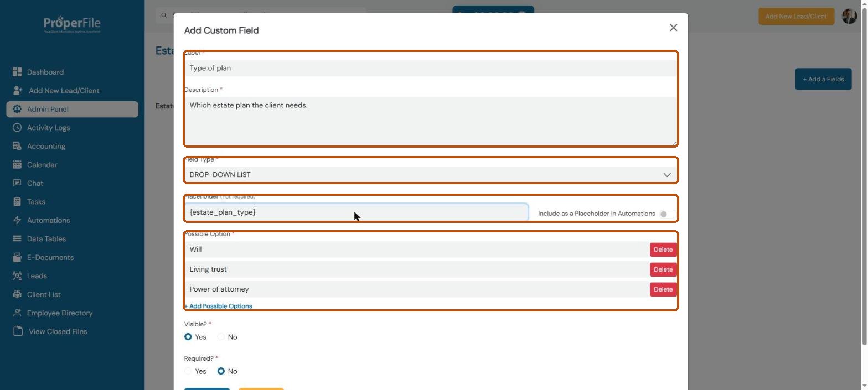Screen dimensions: 868x390
Task: Go to Accounting menu item
Action: (46, 146)
